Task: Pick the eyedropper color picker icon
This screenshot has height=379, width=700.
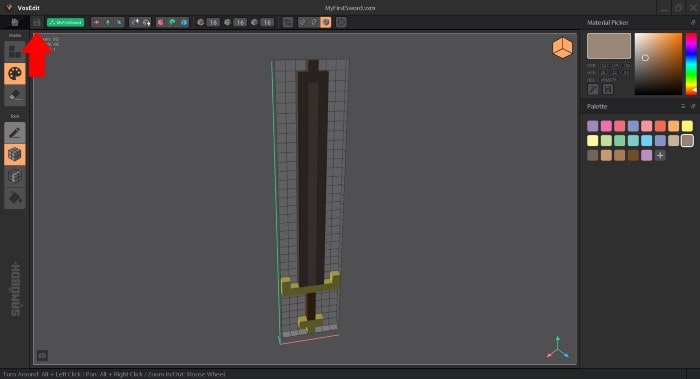Action: click(593, 89)
